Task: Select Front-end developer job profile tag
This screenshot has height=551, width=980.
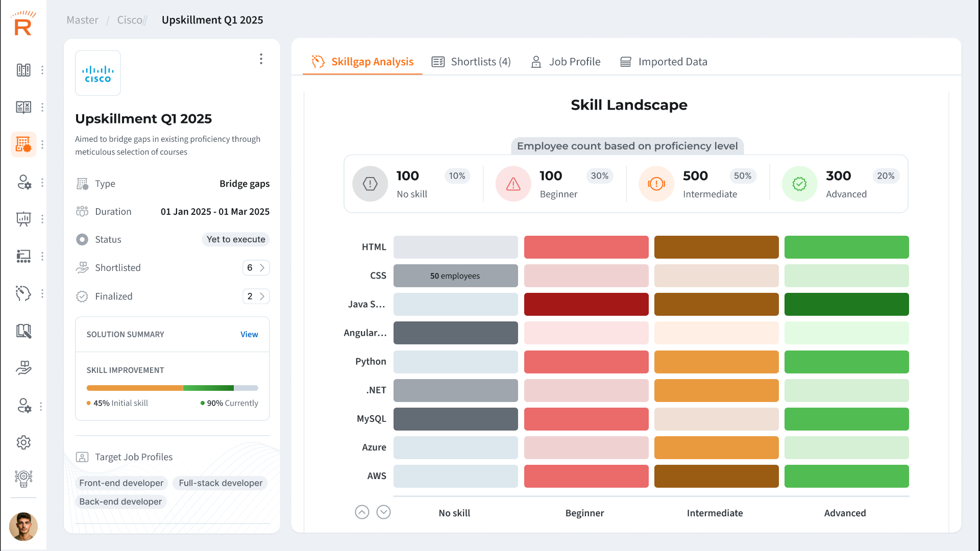Action: coord(121,483)
